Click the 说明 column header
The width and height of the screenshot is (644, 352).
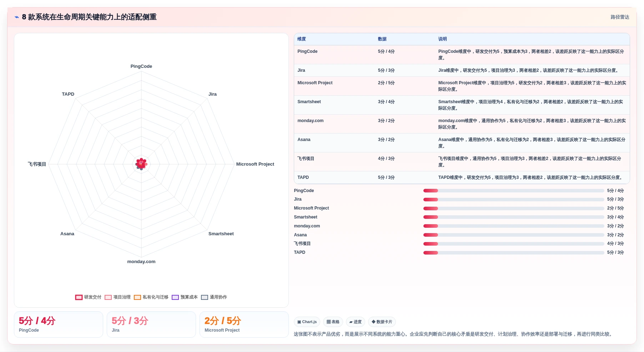[x=443, y=39]
